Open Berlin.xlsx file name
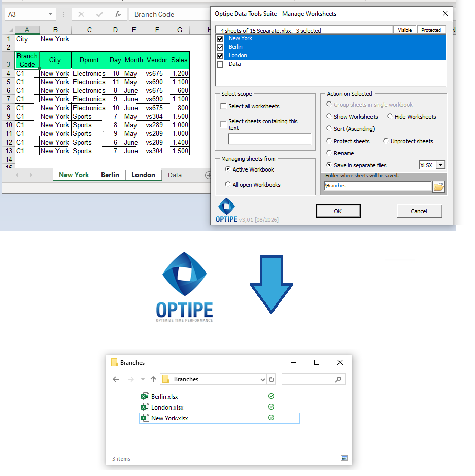 tap(164, 397)
